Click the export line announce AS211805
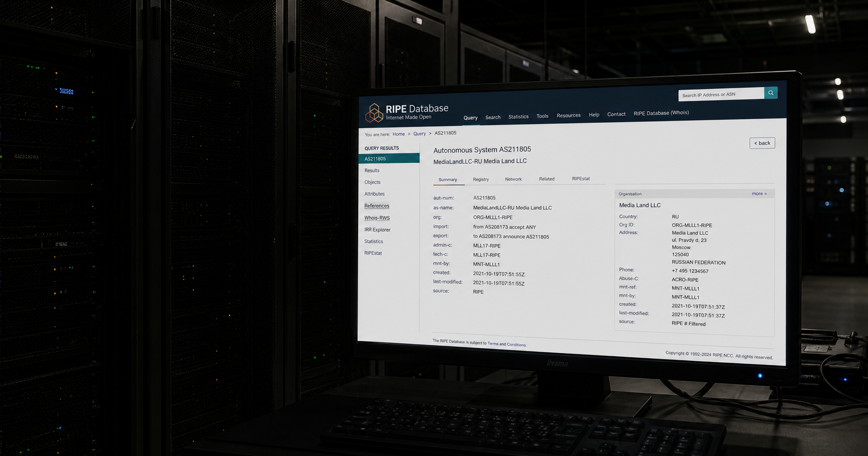The width and height of the screenshot is (868, 456). pos(511,237)
